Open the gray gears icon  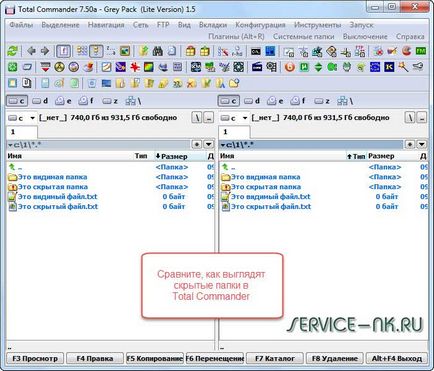pos(271,67)
